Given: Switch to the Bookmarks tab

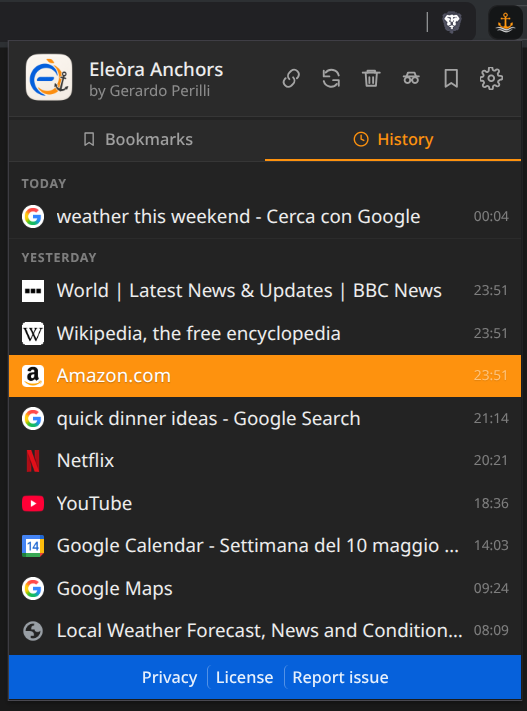Looking at the screenshot, I should [137, 139].
